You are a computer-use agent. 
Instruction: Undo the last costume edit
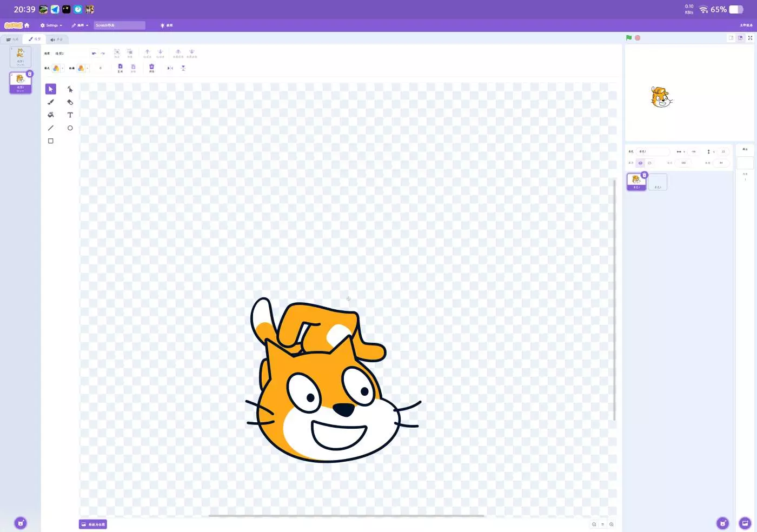pos(94,54)
